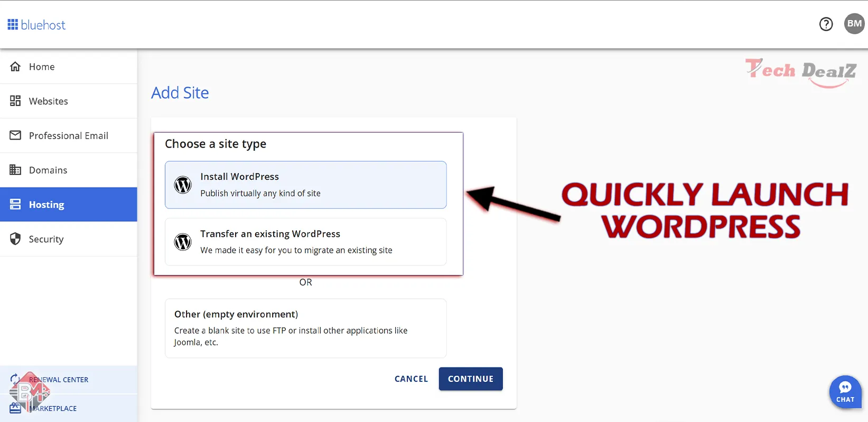Click the Choose a site type heading
The height and width of the screenshot is (422, 868).
pos(216,144)
